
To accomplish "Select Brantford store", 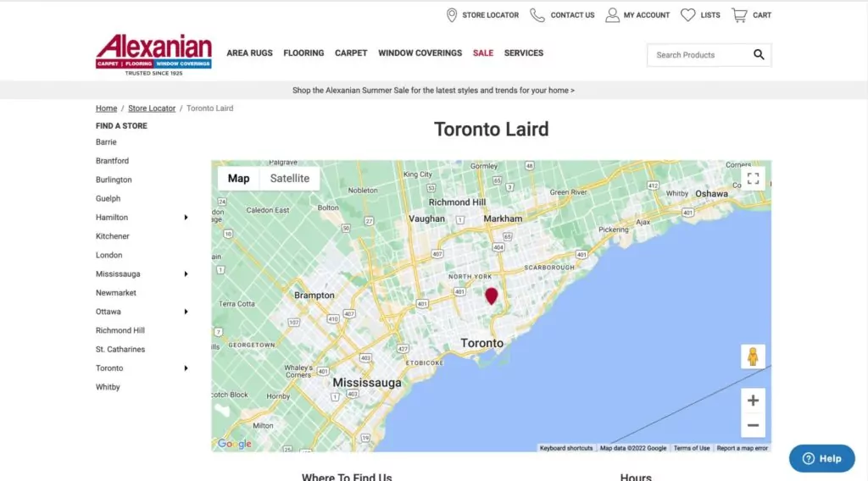I will [113, 161].
